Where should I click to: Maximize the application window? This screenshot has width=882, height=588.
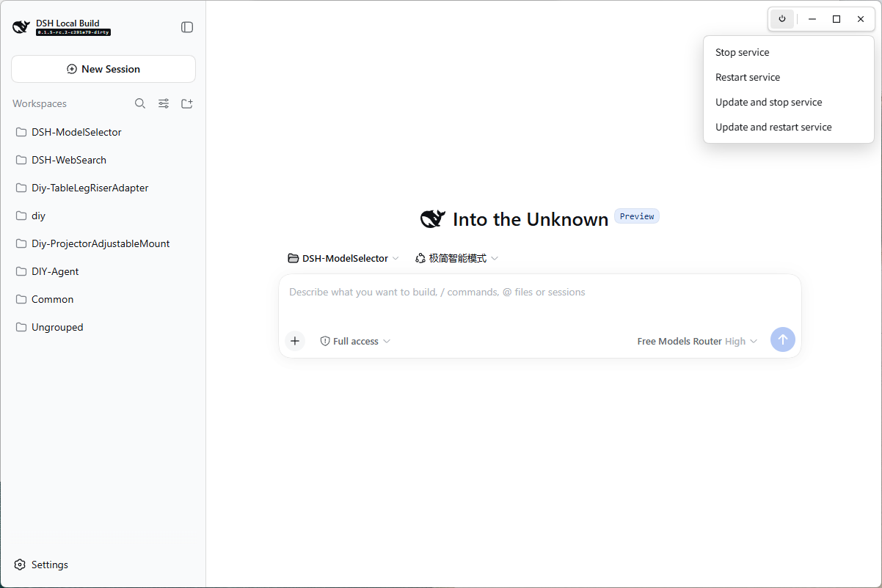pyautogui.click(x=837, y=19)
